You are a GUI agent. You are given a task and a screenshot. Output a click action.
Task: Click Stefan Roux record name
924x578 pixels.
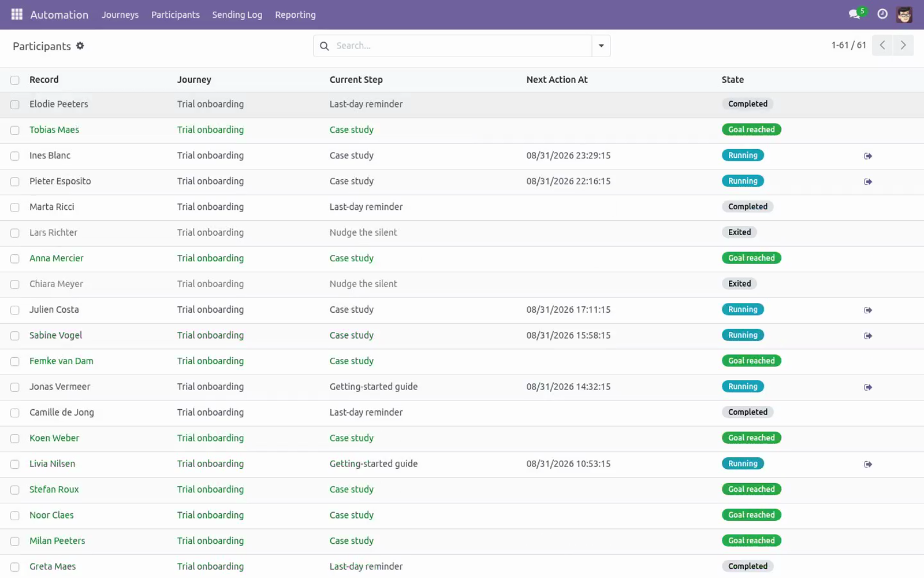click(54, 490)
